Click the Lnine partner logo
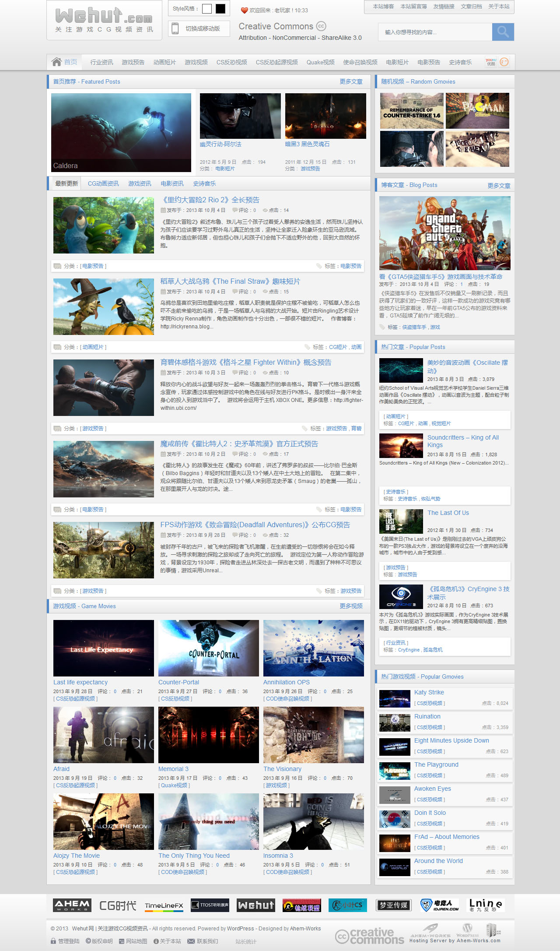Screen dimensions: 560x951 (x=486, y=905)
